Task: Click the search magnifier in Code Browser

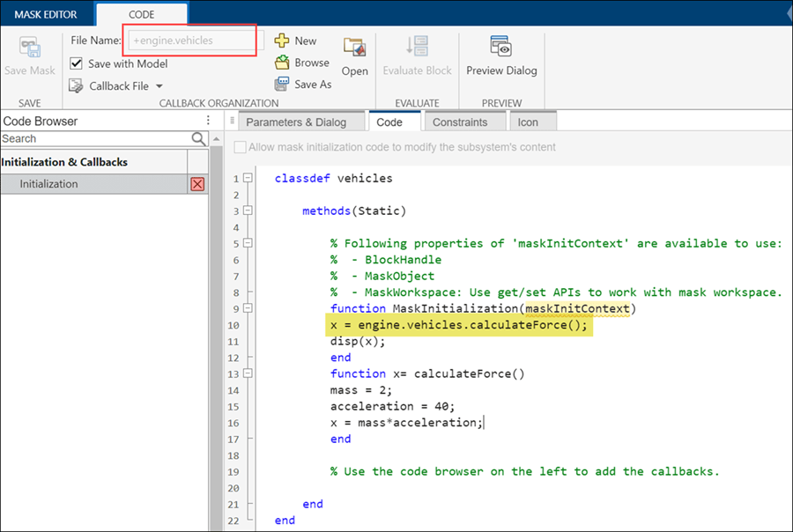Action: (x=198, y=138)
